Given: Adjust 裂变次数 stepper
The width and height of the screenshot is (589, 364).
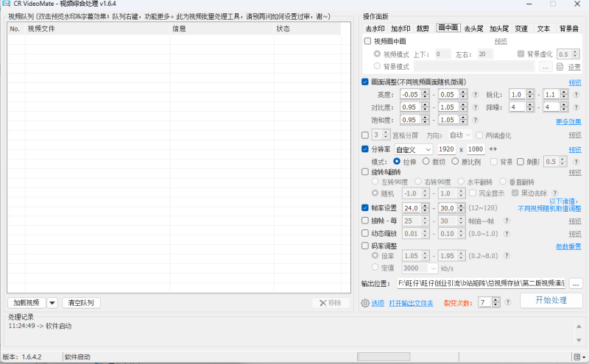Looking at the screenshot, I should click(x=495, y=302).
